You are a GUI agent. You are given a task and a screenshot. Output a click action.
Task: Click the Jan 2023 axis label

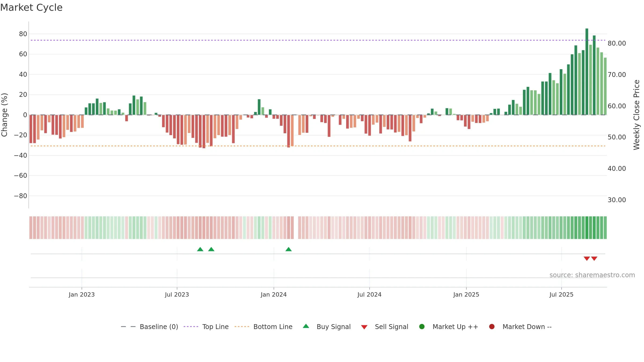pyautogui.click(x=82, y=295)
